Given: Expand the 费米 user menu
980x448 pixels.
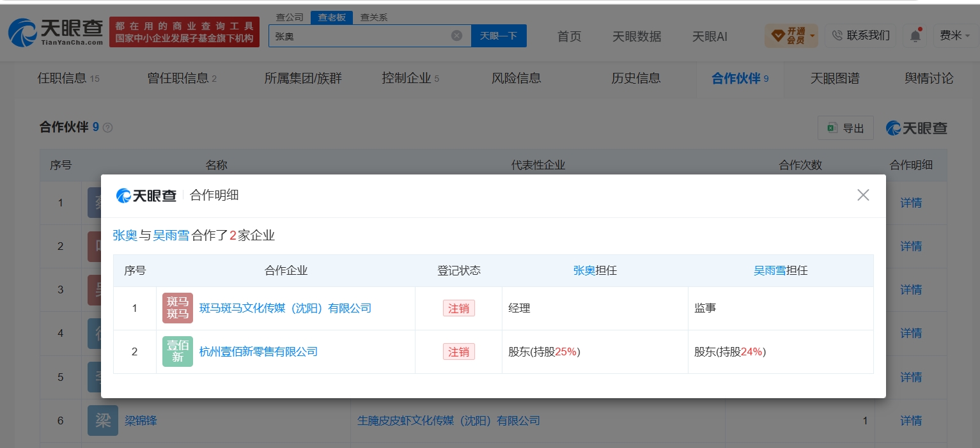Looking at the screenshot, I should (955, 36).
